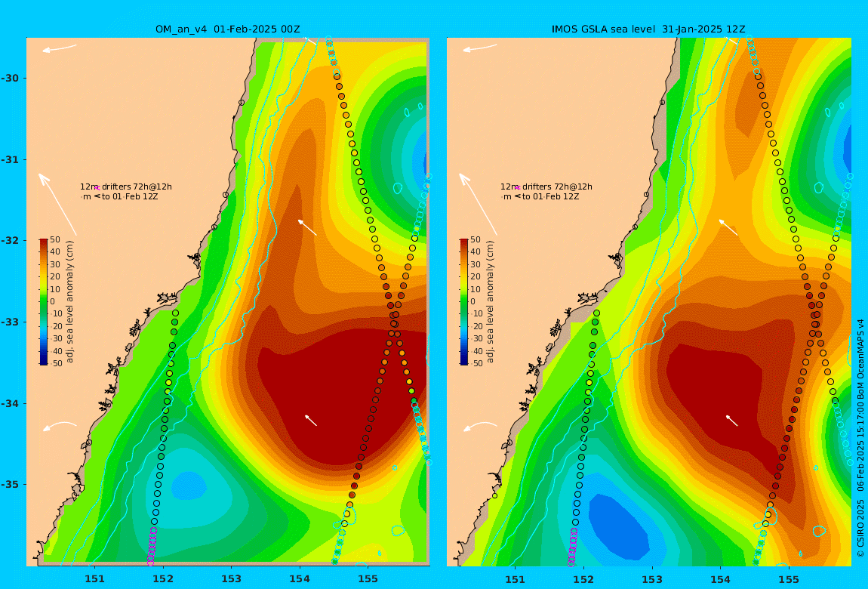Select the -32 latitude axis label
This screenshot has height=589, width=868.
click(x=10, y=241)
